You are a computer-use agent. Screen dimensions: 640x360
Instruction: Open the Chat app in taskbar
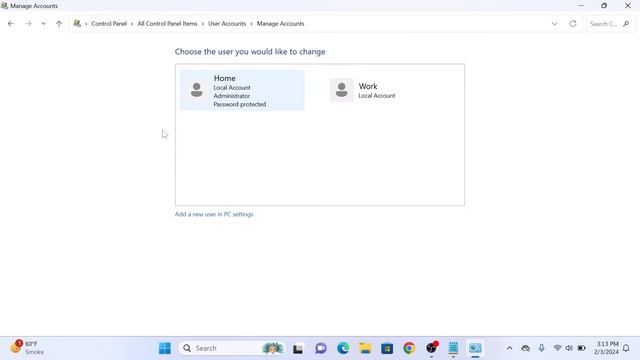[x=321, y=348]
